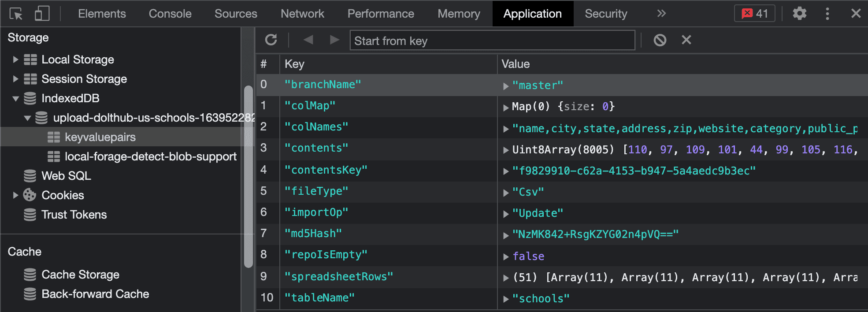Switch to the Console tab
868x312 pixels.
[170, 14]
